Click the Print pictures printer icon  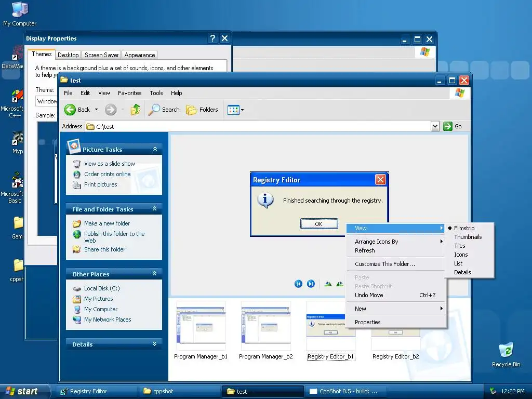pos(77,184)
